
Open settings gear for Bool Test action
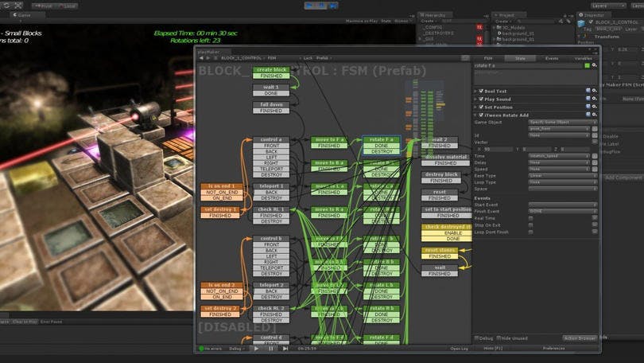[594, 91]
